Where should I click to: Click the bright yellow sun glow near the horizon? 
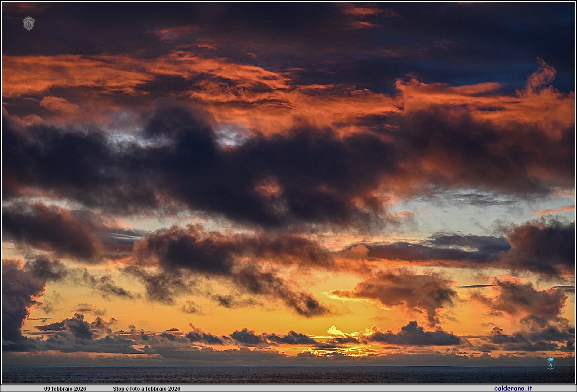pos(336,331)
